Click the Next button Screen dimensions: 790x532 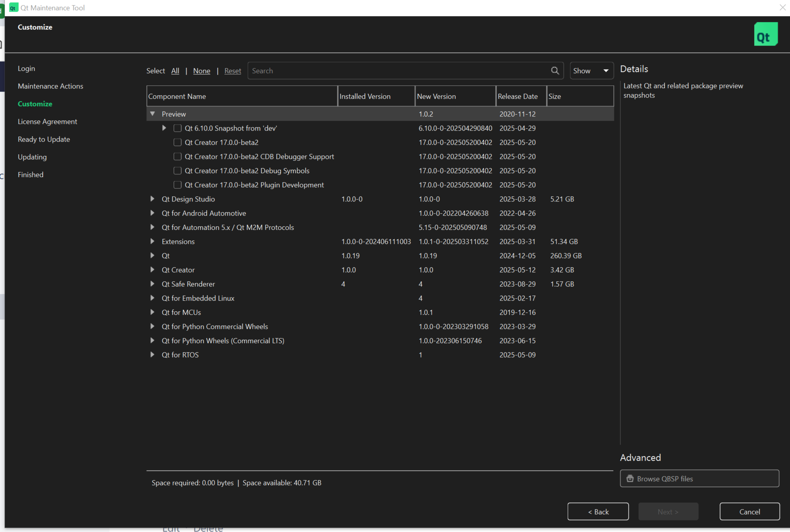(x=668, y=512)
